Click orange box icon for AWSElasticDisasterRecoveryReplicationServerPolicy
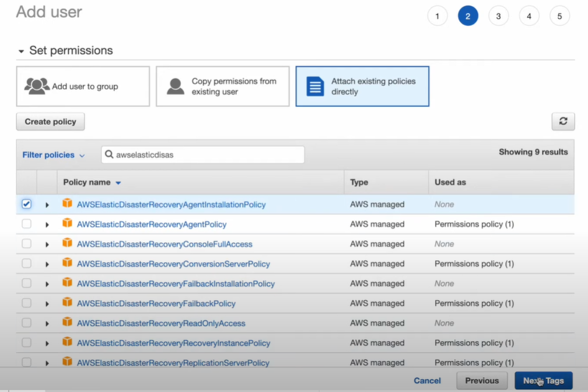Image resolution: width=588 pixels, height=392 pixels. (67, 362)
